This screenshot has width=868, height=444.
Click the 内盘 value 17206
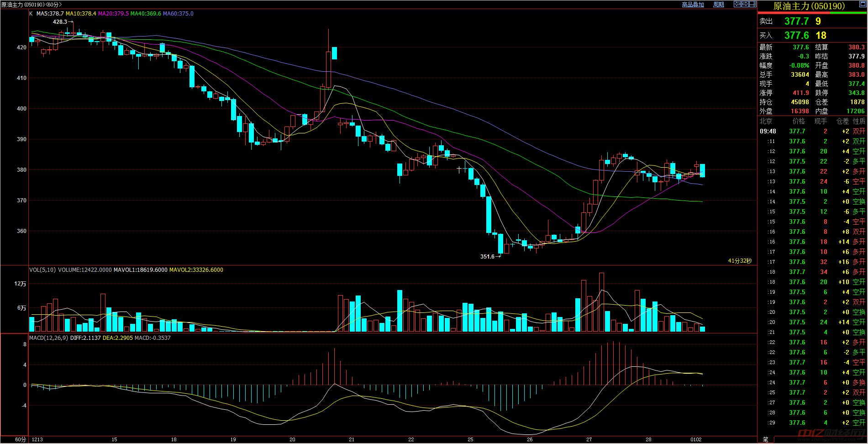856,111
